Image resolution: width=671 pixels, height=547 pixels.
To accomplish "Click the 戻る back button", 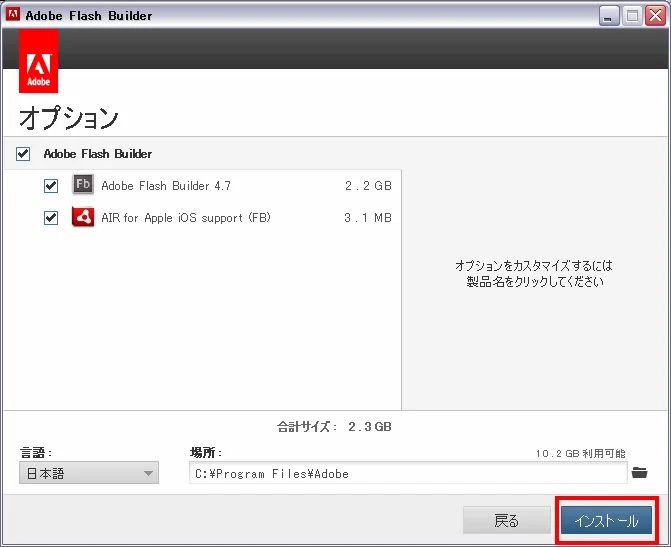I will point(507,520).
